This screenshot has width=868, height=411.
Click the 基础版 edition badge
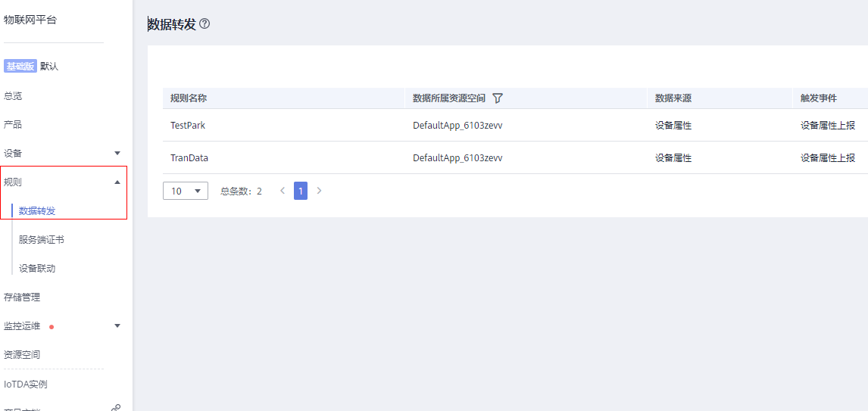click(x=20, y=67)
